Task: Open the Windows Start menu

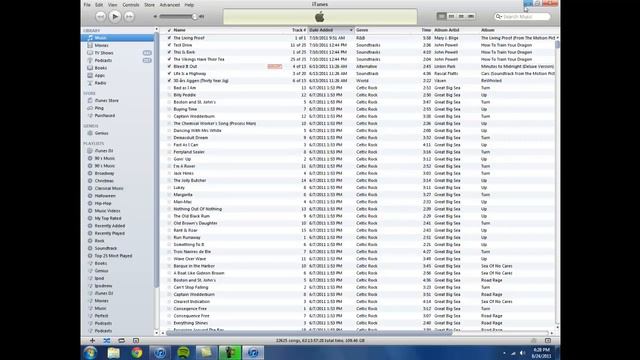Action: 90,353
